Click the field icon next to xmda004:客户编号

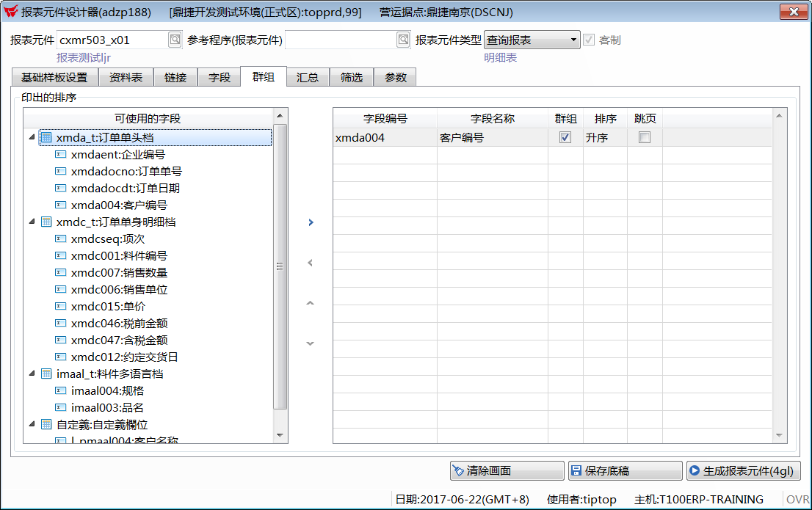coord(61,205)
